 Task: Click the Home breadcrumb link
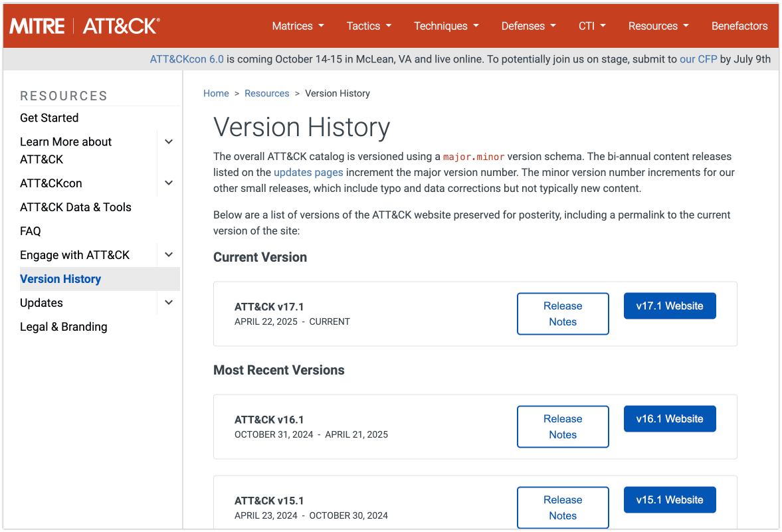pos(216,93)
